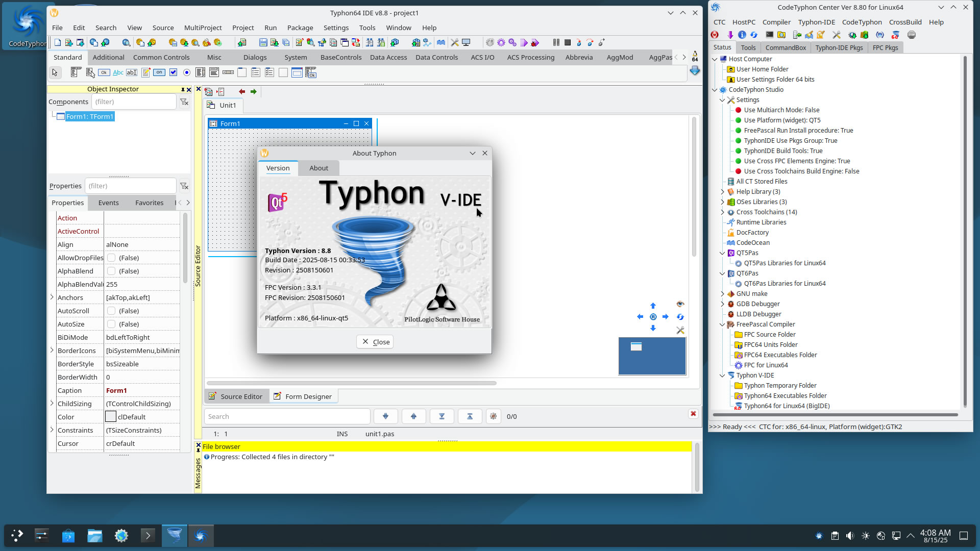Select the TListBox component in palette
The image size is (980, 551).
click(x=201, y=72)
